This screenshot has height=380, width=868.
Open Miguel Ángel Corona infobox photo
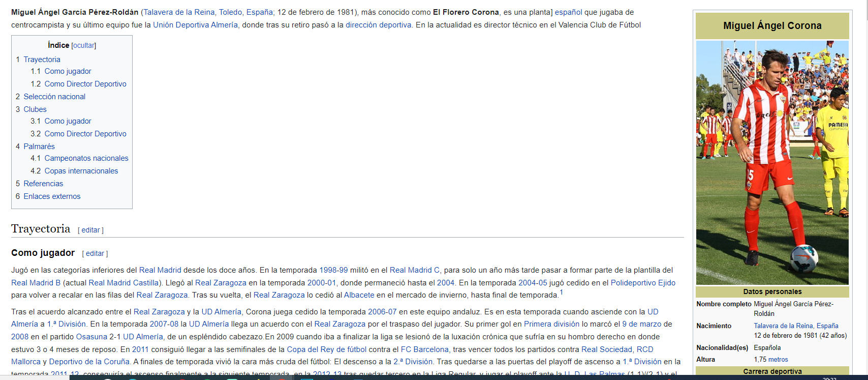[772, 163]
